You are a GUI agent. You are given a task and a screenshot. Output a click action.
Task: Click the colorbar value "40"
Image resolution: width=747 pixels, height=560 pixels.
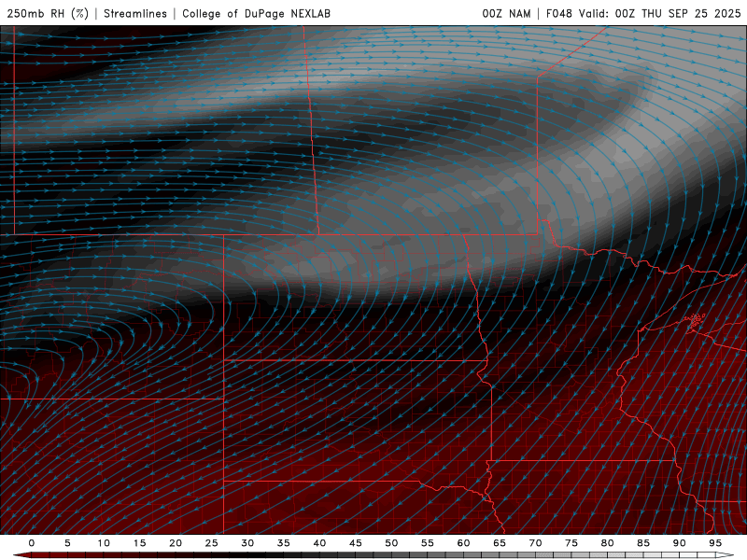[x=319, y=543]
